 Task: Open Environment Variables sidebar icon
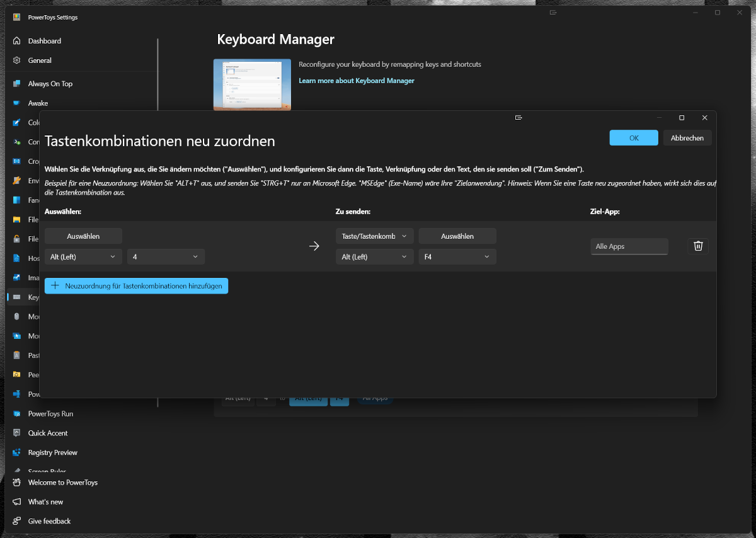pyautogui.click(x=17, y=181)
